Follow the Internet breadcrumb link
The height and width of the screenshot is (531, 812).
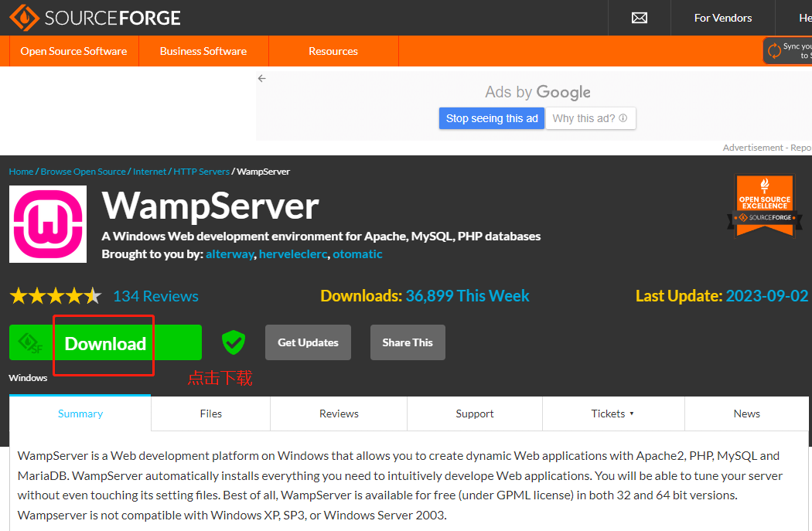150,172
